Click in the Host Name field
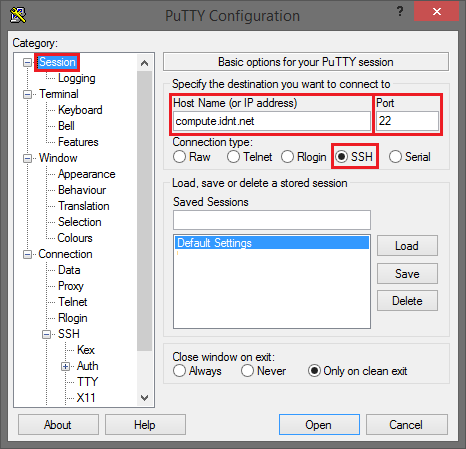Viewport: 466px width, 449px height. 272,121
